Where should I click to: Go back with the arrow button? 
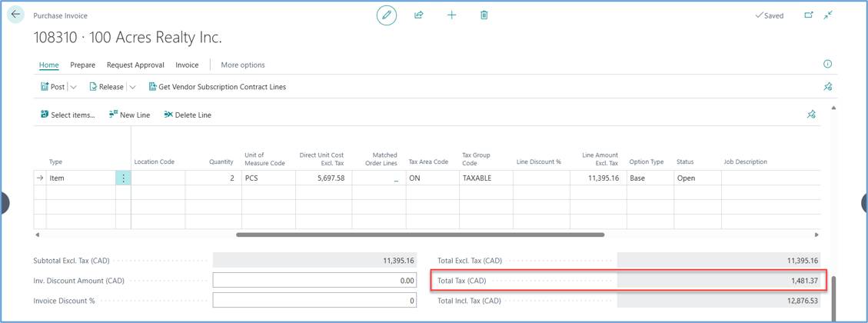(x=15, y=15)
